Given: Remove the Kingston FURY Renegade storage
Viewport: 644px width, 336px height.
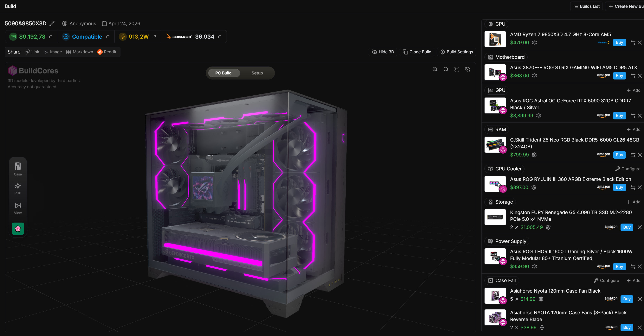Looking at the screenshot, I should 640,227.
